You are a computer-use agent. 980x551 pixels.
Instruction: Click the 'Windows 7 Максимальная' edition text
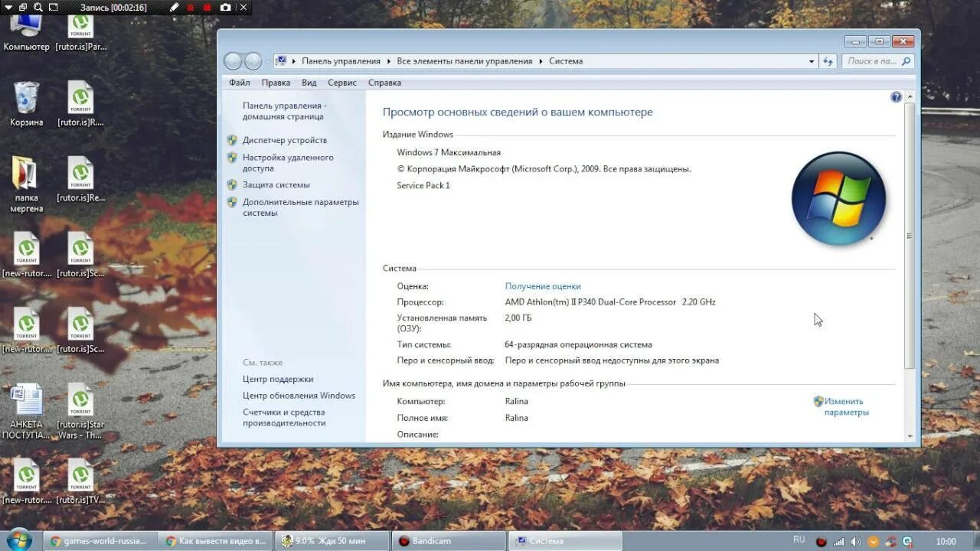449,152
